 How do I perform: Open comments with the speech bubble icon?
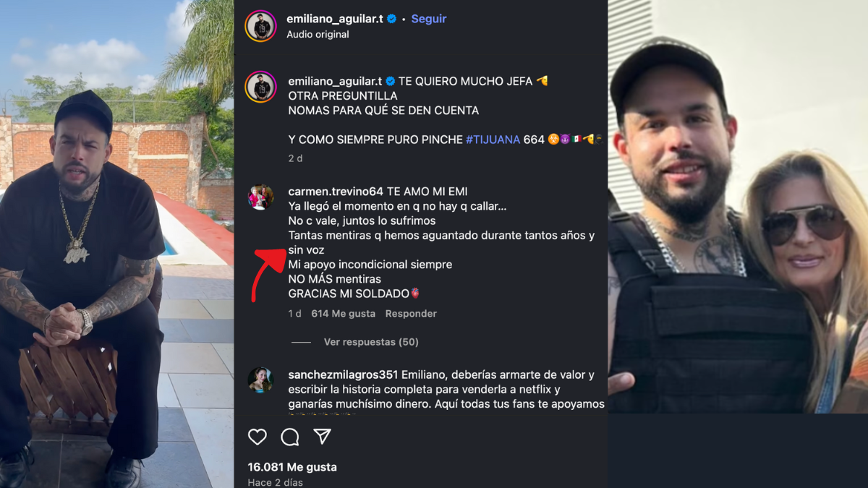[290, 437]
